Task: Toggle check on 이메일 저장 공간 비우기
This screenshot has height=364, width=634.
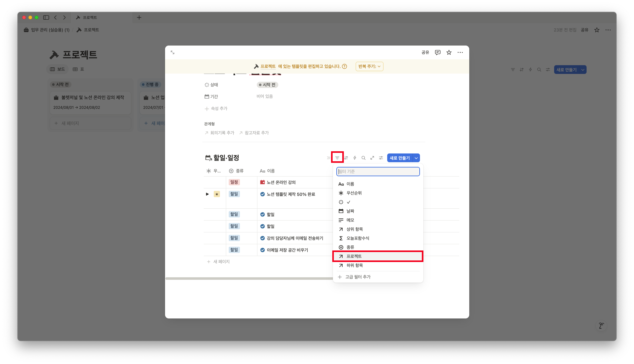Action: pyautogui.click(x=262, y=250)
